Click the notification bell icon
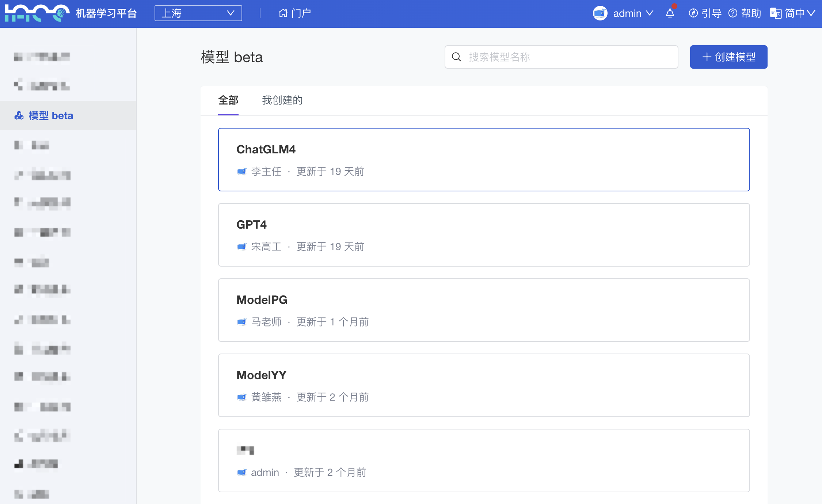Image resolution: width=822 pixels, height=504 pixels. point(670,14)
